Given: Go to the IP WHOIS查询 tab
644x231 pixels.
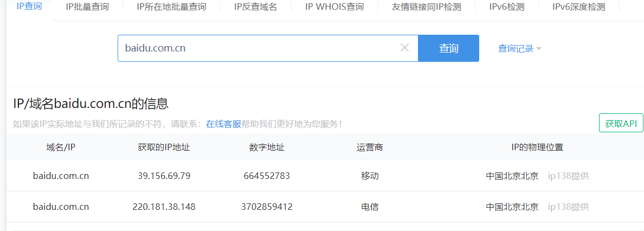Looking at the screenshot, I should coord(334,7).
